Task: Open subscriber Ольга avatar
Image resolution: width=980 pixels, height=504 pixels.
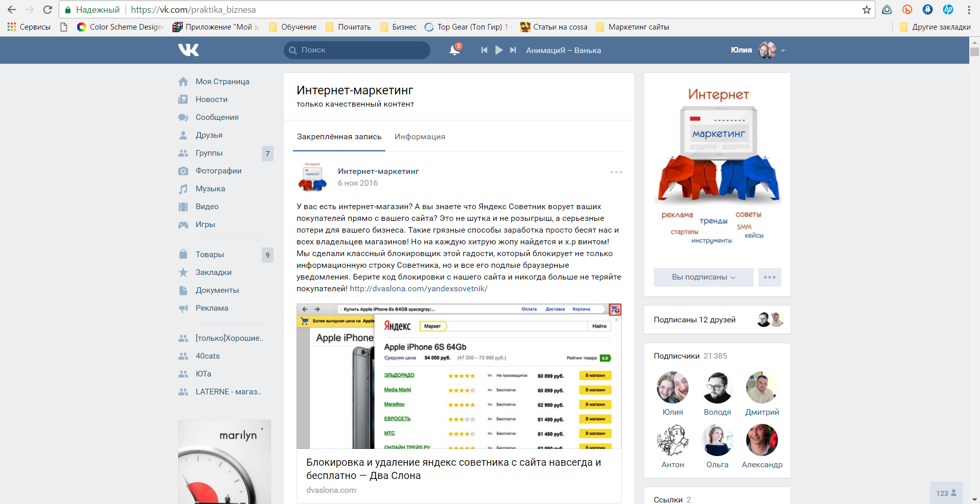Action: pyautogui.click(x=717, y=440)
